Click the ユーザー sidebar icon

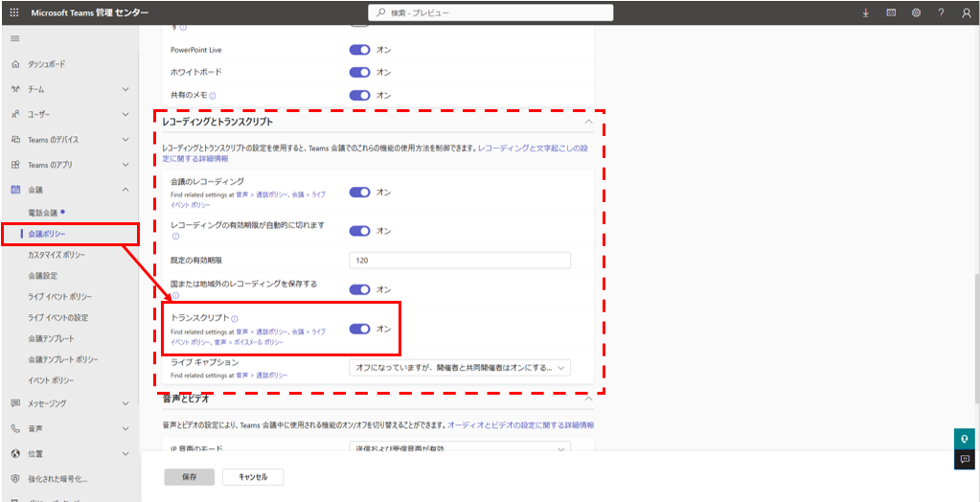click(x=15, y=114)
